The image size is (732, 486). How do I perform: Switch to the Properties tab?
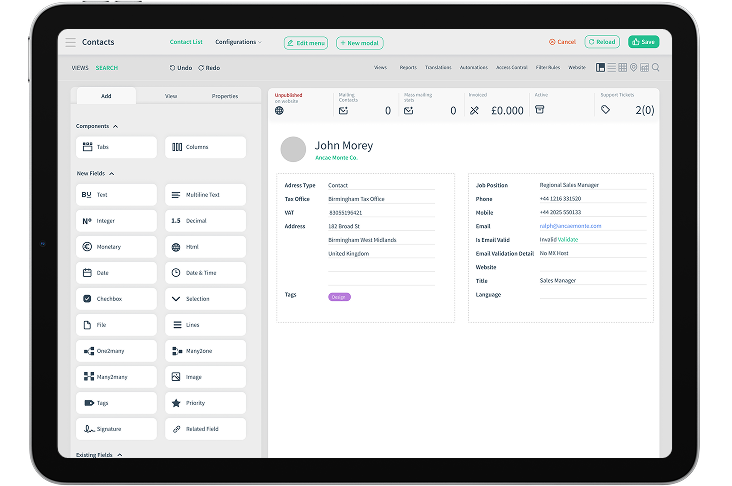(225, 96)
